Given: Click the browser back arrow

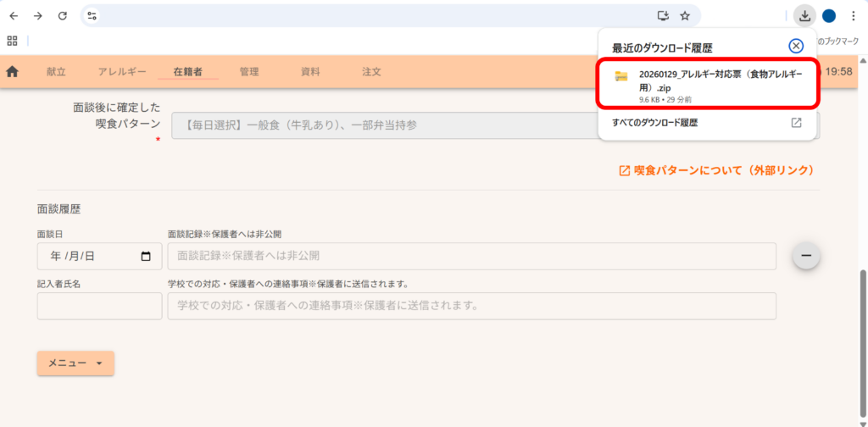Looking at the screenshot, I should [14, 16].
